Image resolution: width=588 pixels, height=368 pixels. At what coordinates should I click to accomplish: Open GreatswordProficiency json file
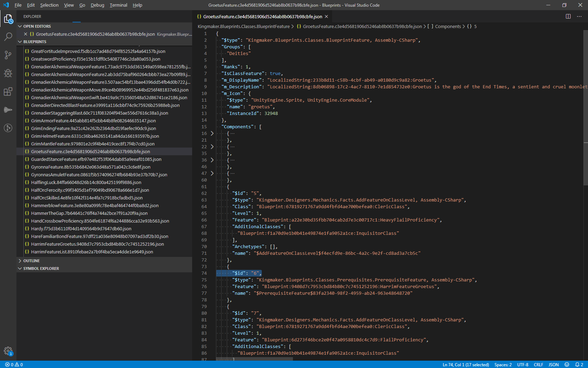(104, 59)
